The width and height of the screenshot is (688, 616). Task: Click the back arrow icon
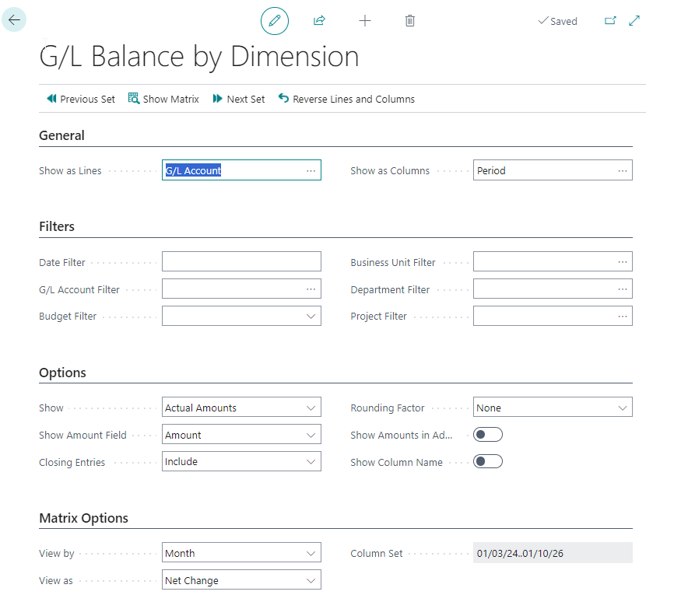click(14, 20)
